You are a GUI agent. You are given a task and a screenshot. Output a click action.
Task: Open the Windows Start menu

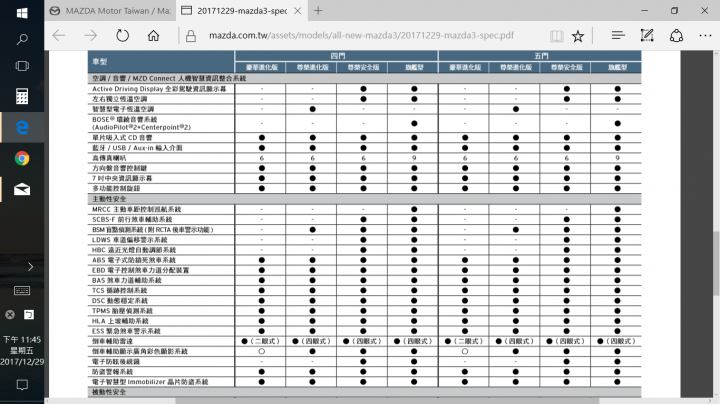[x=22, y=12]
